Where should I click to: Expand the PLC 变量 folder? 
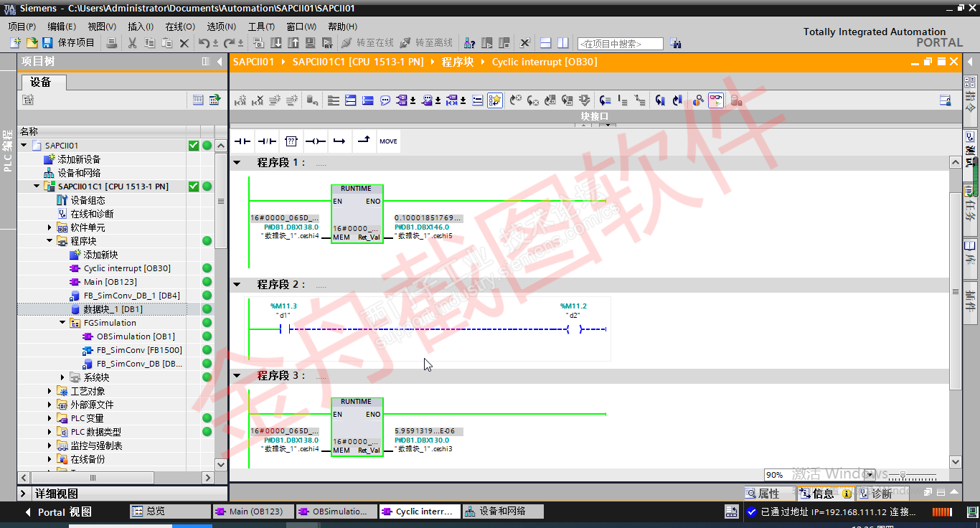pos(50,418)
